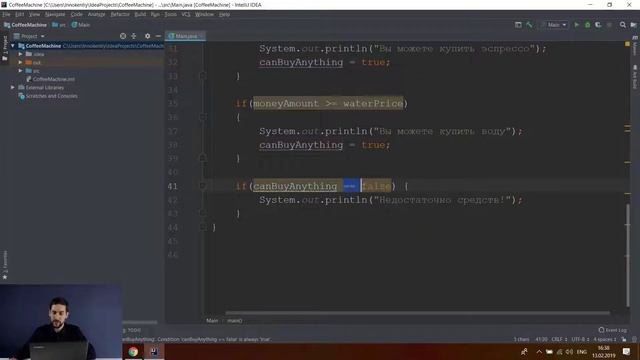Click the Search Everywhere magnifier icon
Image resolution: width=640 pixels, height=360 pixels.
click(622, 25)
